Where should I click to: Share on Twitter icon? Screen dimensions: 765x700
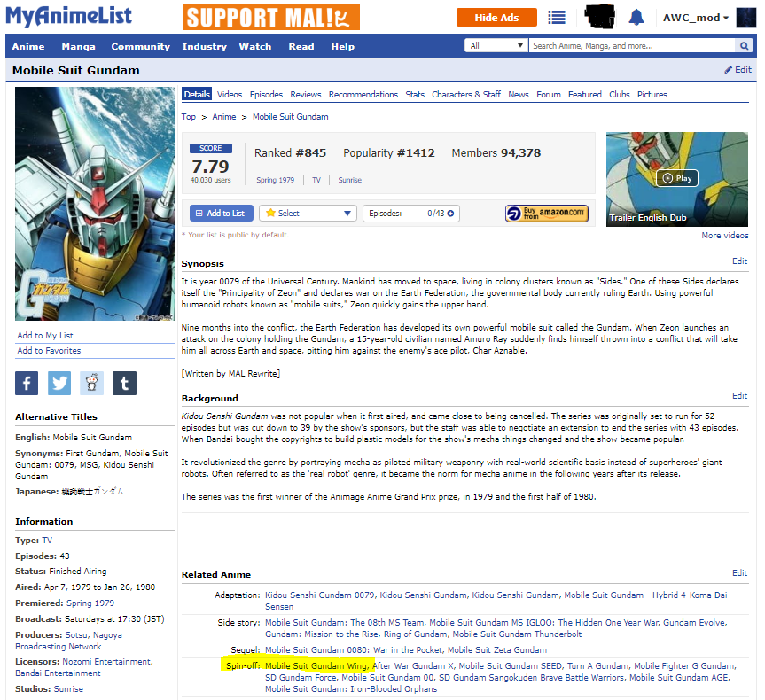[59, 383]
